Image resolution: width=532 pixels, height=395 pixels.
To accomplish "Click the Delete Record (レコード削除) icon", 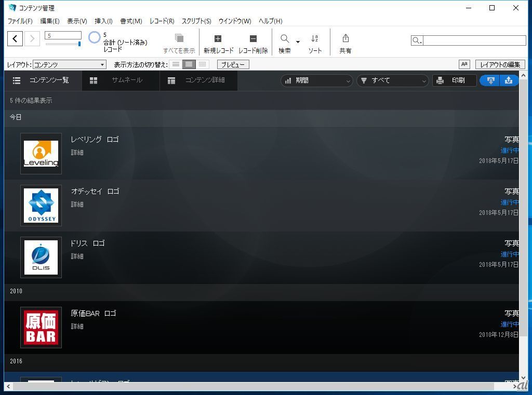I will coord(253,39).
